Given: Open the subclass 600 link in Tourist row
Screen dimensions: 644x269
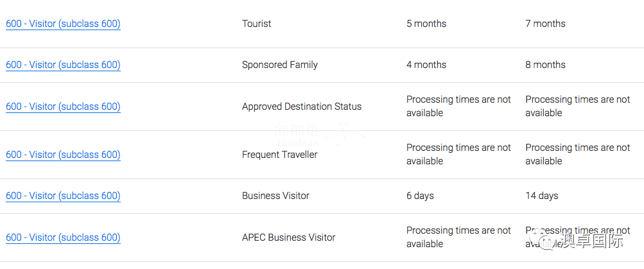Looking at the screenshot, I should tap(63, 24).
